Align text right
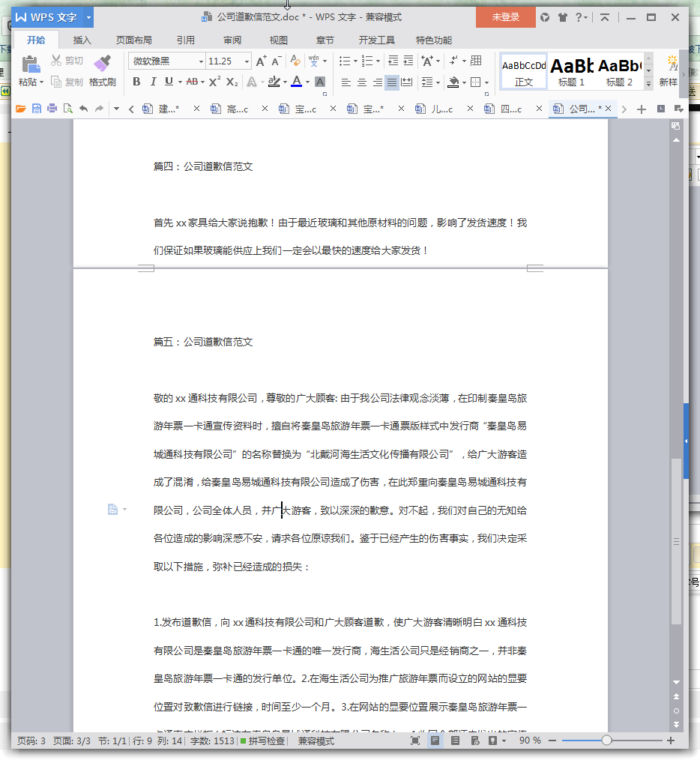The image size is (700, 760). 377,82
